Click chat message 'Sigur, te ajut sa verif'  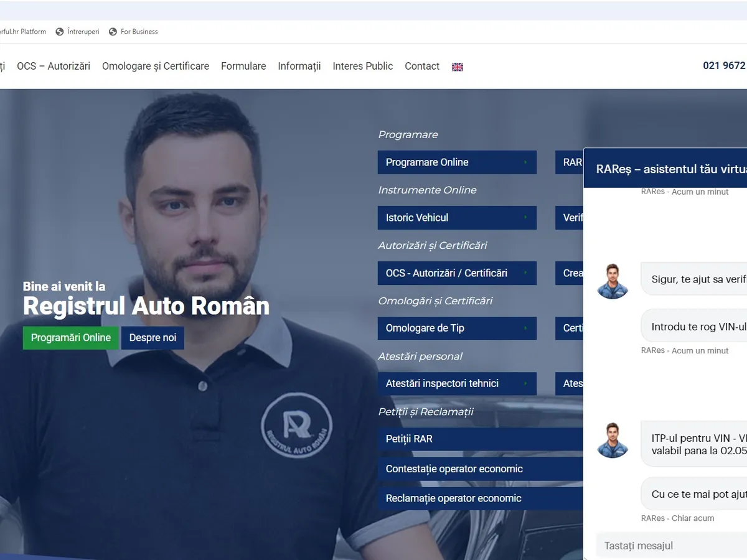tap(694, 279)
